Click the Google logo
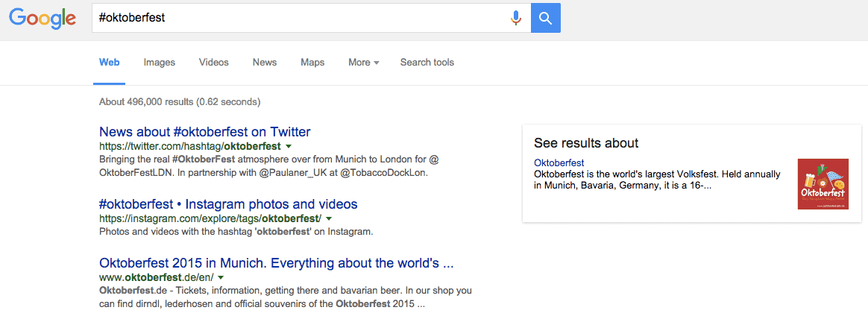This screenshot has height=319, width=868. tap(43, 18)
